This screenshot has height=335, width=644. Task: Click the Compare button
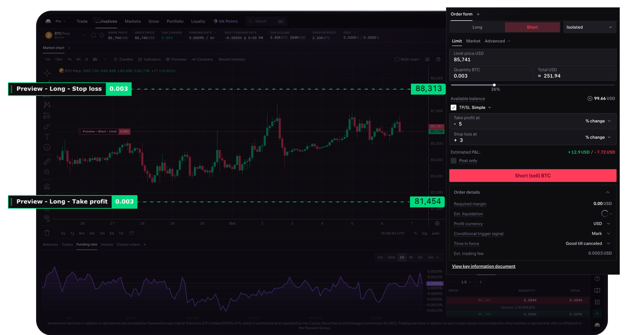tap(202, 60)
